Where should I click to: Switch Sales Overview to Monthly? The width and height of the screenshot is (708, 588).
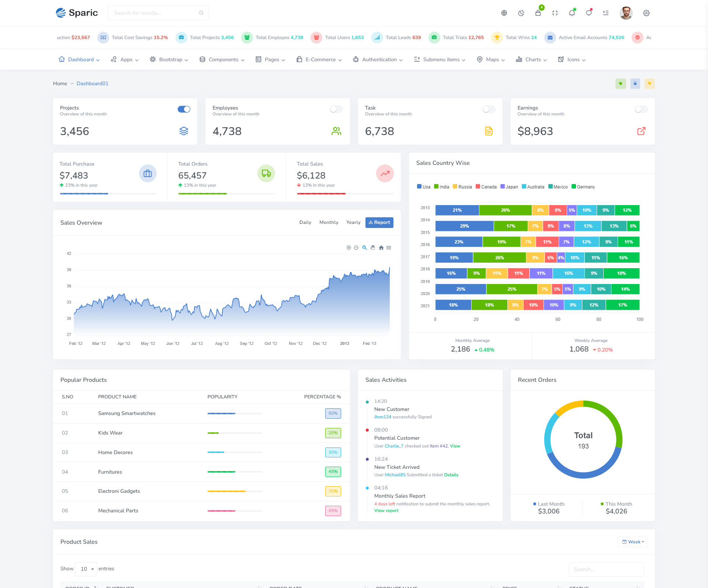329,222
